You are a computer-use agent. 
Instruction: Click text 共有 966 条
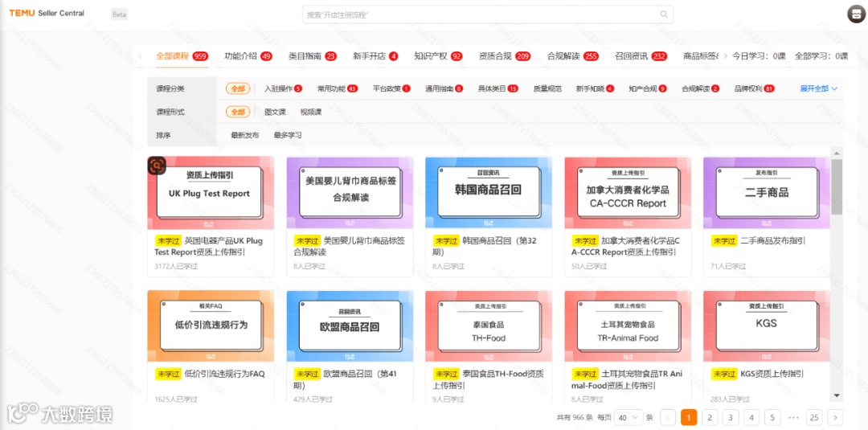point(575,417)
